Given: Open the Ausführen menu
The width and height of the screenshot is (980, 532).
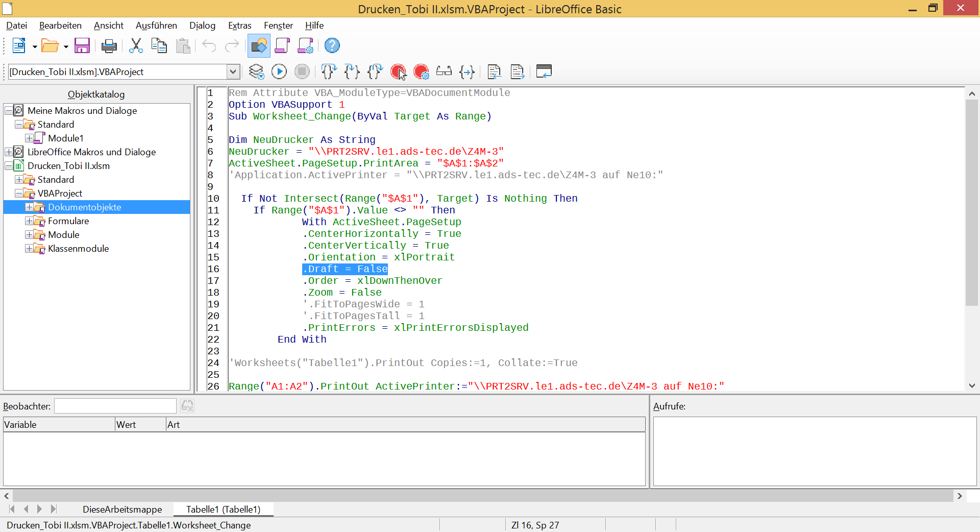Looking at the screenshot, I should [156, 26].
